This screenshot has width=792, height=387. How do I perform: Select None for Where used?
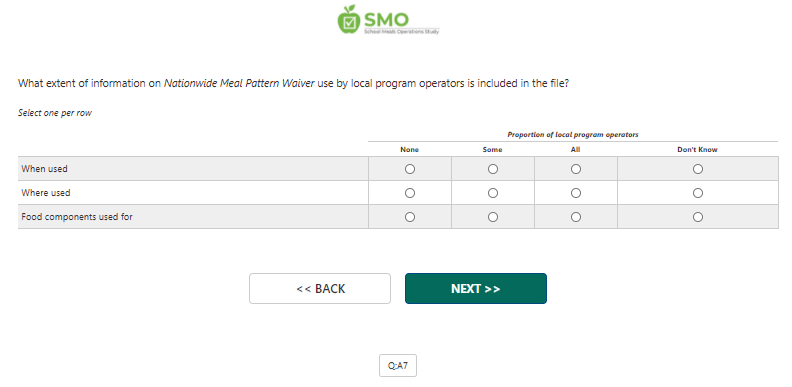tap(410, 193)
